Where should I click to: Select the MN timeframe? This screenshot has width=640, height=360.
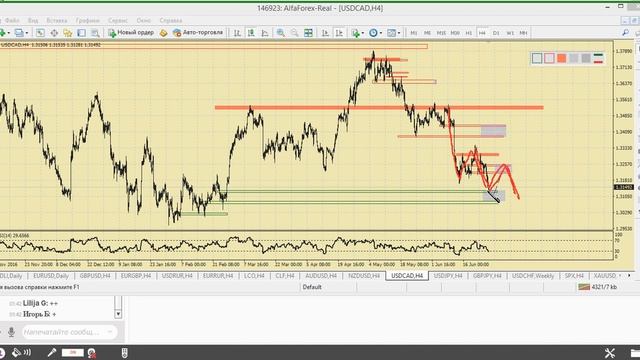tap(524, 33)
